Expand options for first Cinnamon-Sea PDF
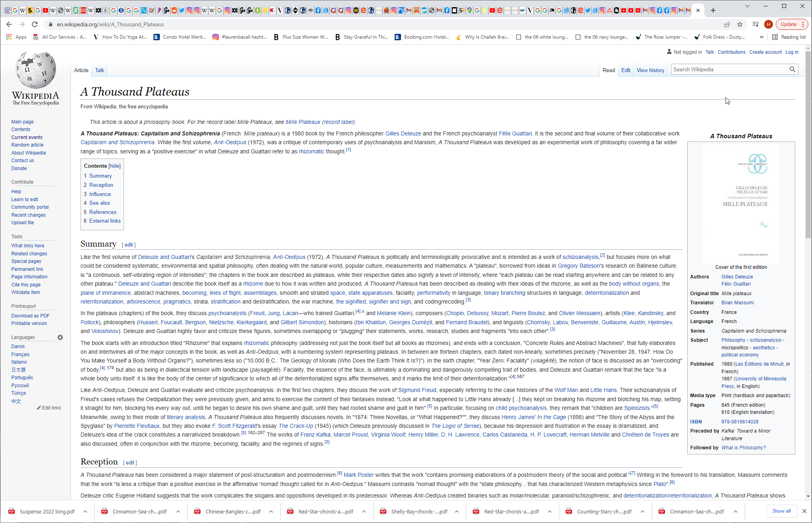 coord(178,511)
